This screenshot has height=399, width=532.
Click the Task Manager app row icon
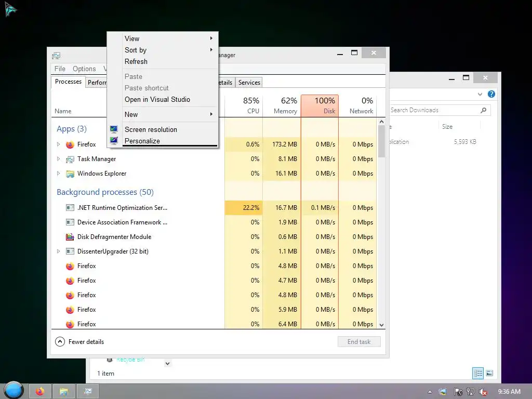pyautogui.click(x=70, y=159)
